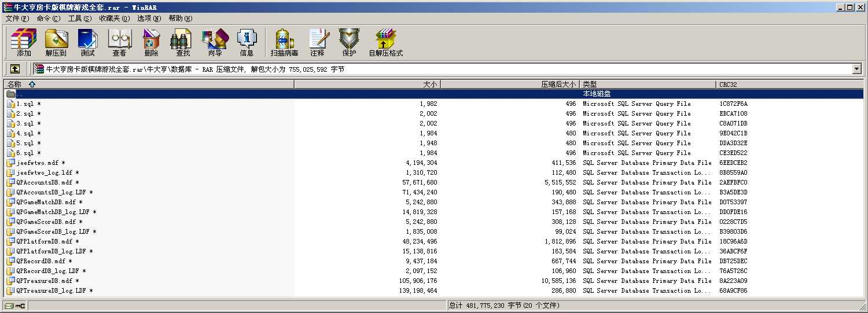Screen dimensions: 868x313
Task: Select the 2.sql file row
Action: pos(434,114)
